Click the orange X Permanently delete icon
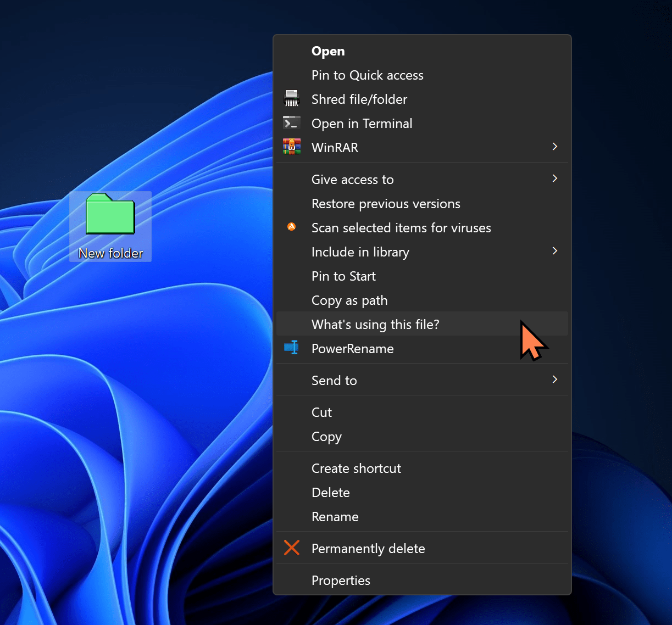This screenshot has height=625, width=672. (x=291, y=548)
